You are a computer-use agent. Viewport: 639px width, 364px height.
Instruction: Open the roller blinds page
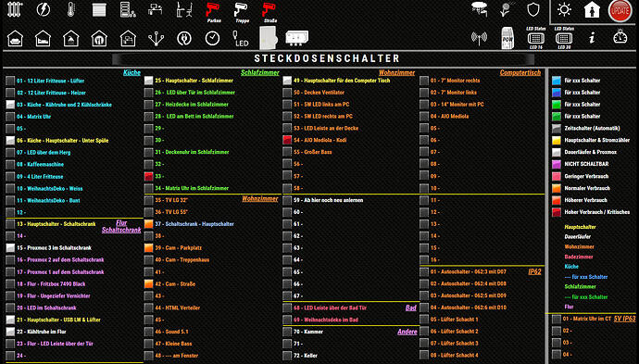coord(99,10)
